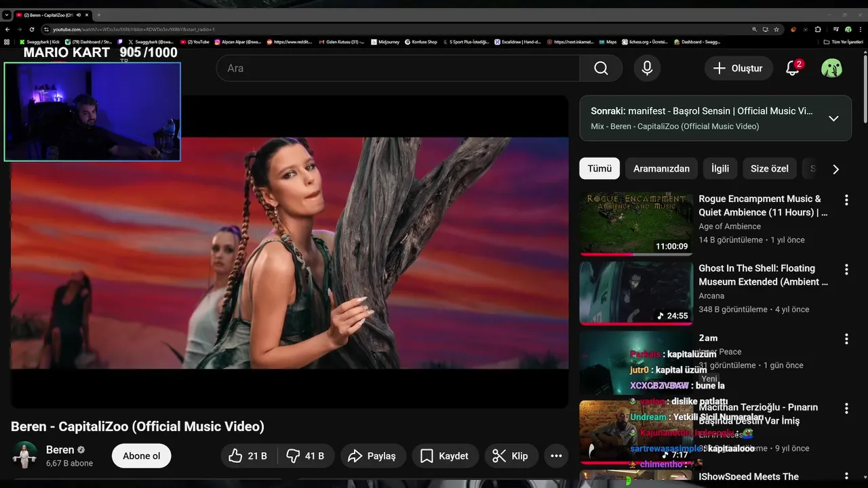Like the video with thumbs up
The width and height of the screenshot is (868, 488).
pyautogui.click(x=248, y=456)
